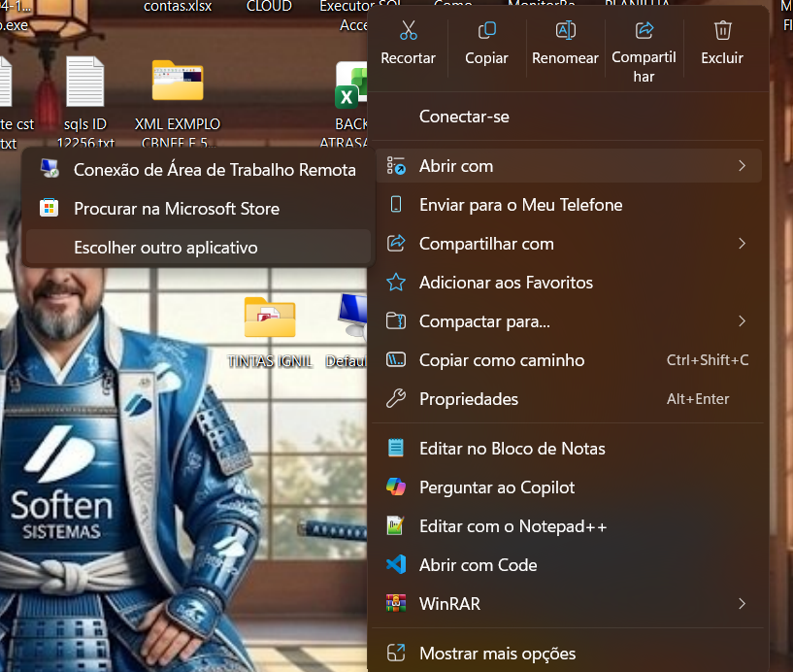Open the Abrir com submenu entry
This screenshot has width=793, height=672.
(569, 166)
